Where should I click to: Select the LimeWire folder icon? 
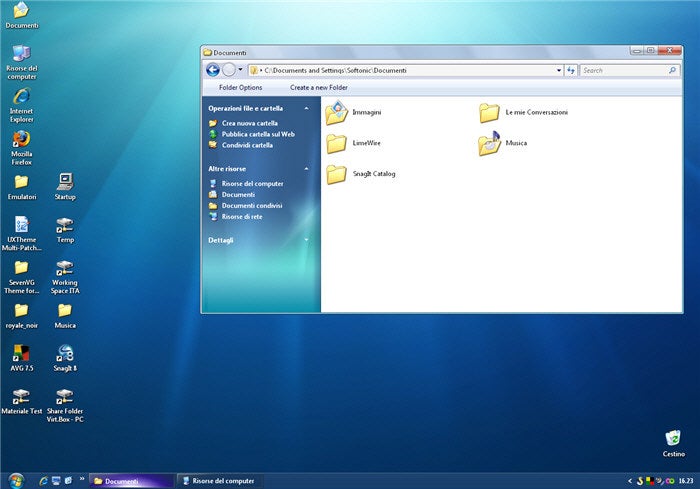(x=337, y=143)
